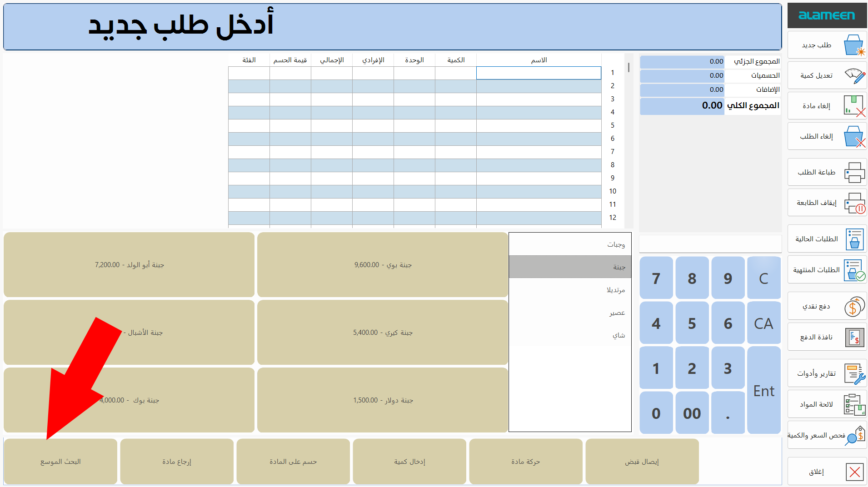Open the items list لائحة المواد
The width and height of the screenshot is (868, 487).
point(827,404)
